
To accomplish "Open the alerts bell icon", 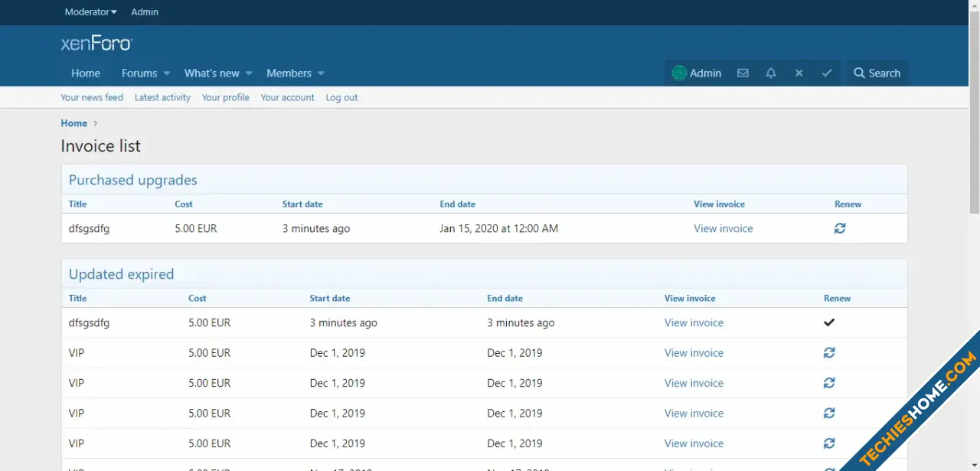I will [x=771, y=74].
